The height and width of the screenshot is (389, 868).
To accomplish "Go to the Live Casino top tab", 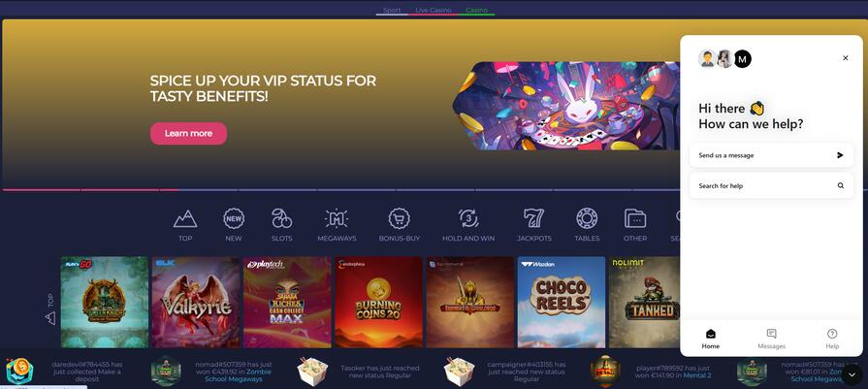I will point(434,10).
